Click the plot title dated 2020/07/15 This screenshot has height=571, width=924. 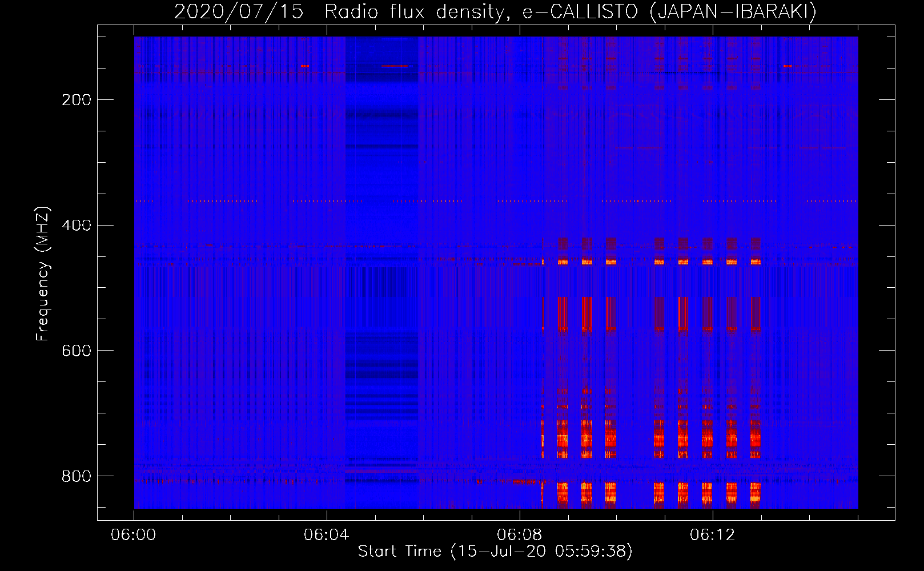[x=495, y=12]
